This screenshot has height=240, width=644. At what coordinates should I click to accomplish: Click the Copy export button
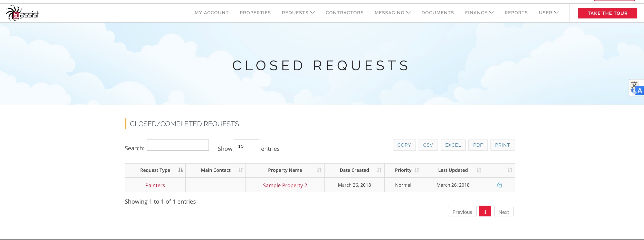404,145
